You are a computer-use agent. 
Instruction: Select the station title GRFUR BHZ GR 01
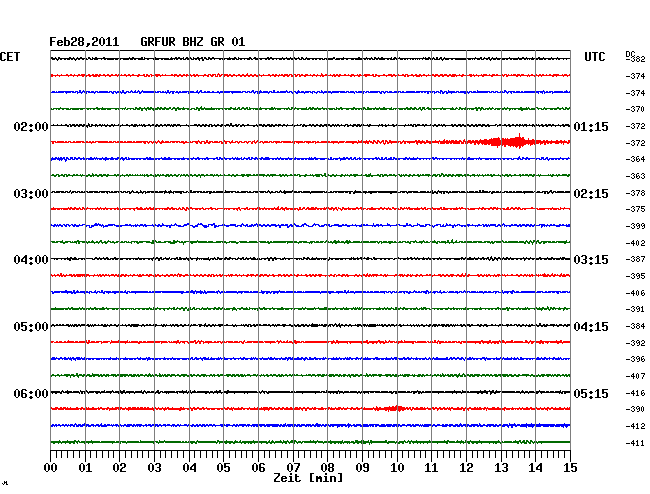point(193,42)
